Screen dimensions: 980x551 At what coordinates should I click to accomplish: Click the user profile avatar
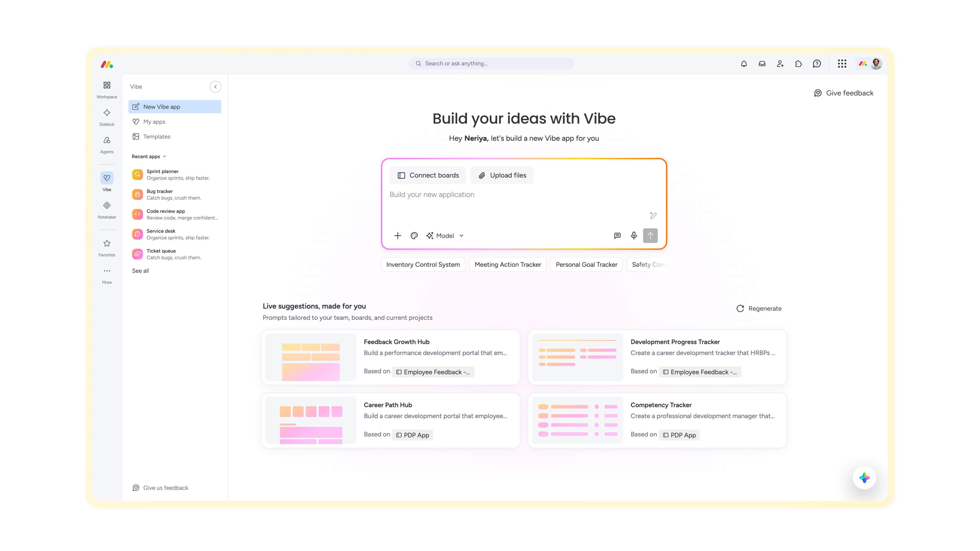point(876,63)
